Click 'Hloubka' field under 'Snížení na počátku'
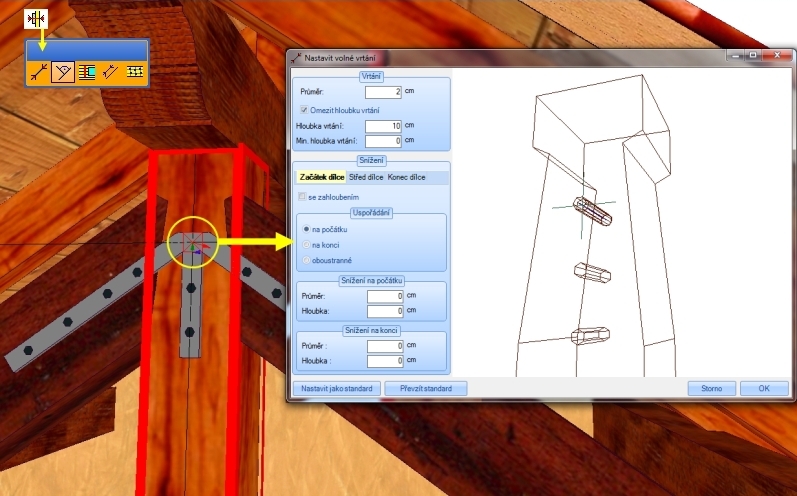The height and width of the screenshot is (496, 797). click(385, 311)
